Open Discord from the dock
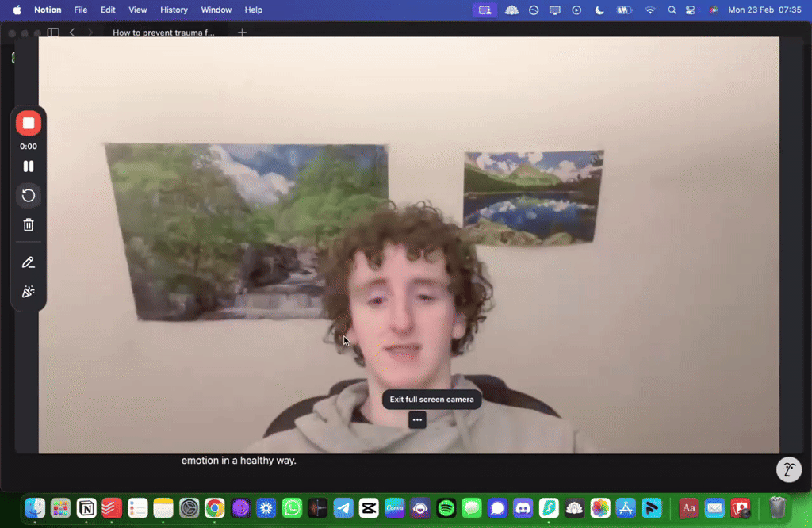The height and width of the screenshot is (528, 812). (x=523, y=508)
